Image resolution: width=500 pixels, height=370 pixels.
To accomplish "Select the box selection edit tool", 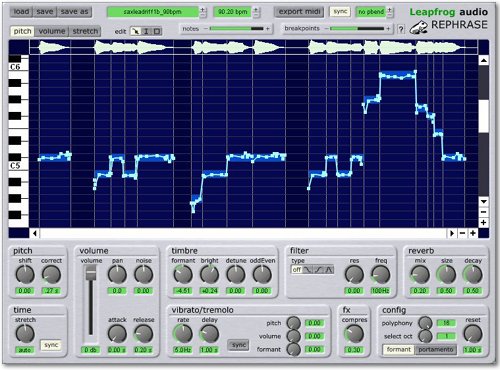I will tap(157, 31).
